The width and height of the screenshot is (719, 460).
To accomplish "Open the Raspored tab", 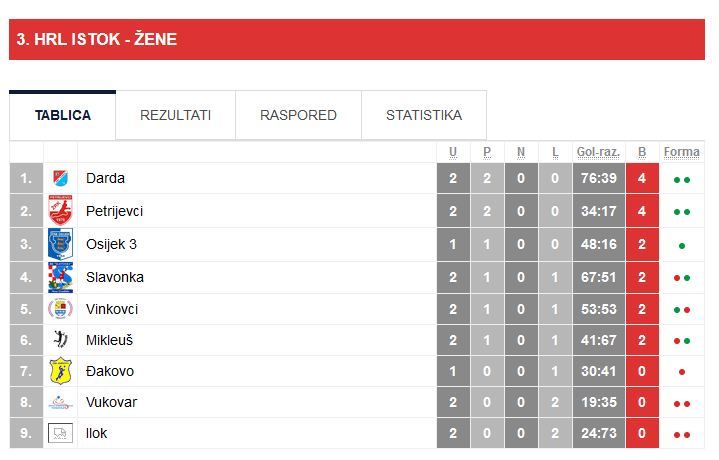I will [x=298, y=115].
